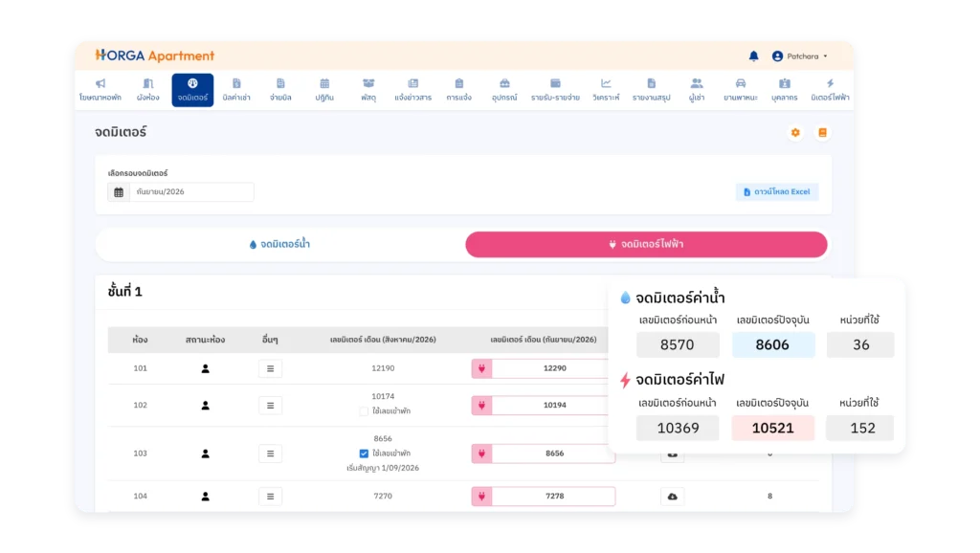Open the hamburger menu for room 104
Image resolution: width=980 pixels, height=553 pixels.
point(270,497)
